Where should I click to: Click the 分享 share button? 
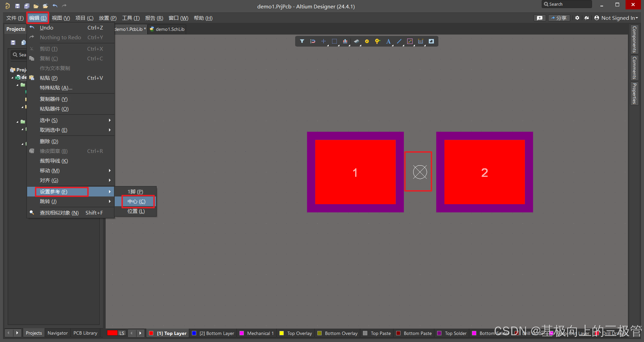pyautogui.click(x=559, y=18)
